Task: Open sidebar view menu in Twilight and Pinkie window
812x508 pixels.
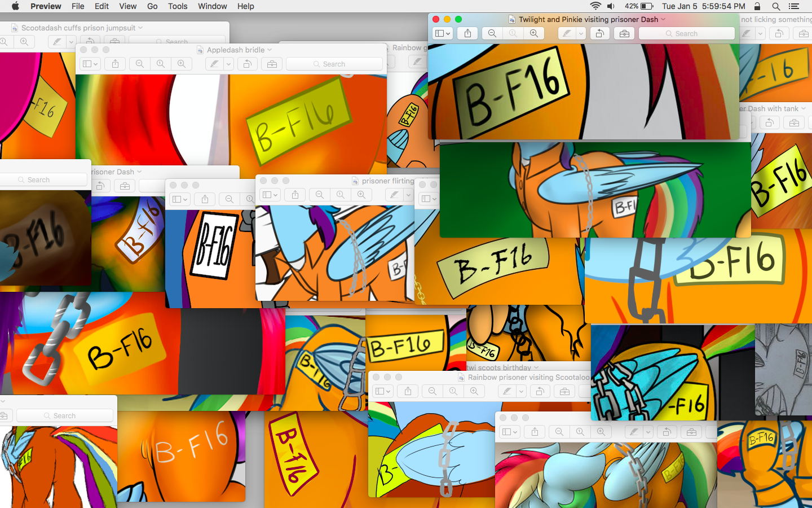Action: (x=443, y=33)
